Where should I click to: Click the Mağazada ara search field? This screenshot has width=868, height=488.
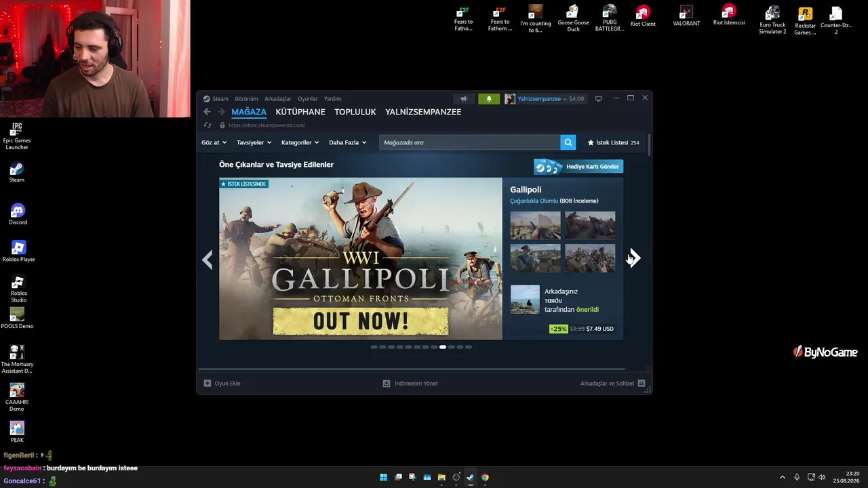469,142
